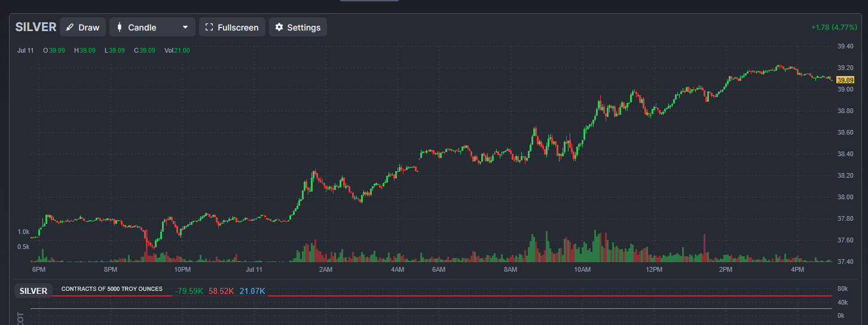Click the 4PM time axis label
Screen dimensions: 868x325
click(x=797, y=271)
